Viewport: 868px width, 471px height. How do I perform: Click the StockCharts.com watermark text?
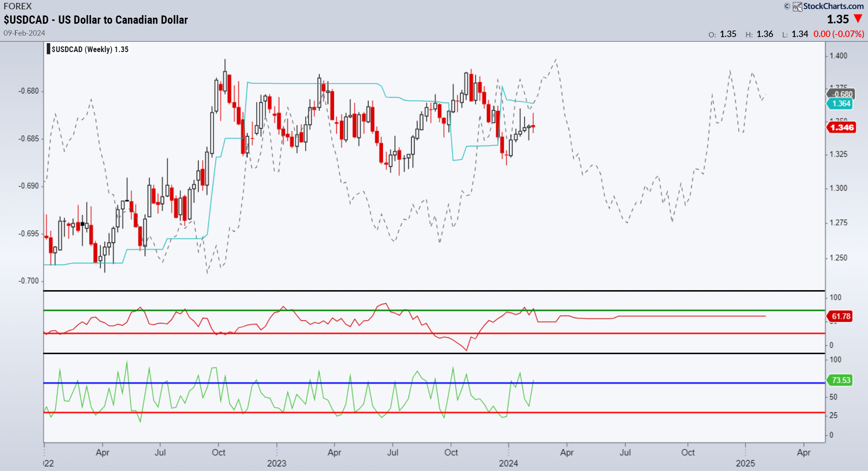[833, 6]
